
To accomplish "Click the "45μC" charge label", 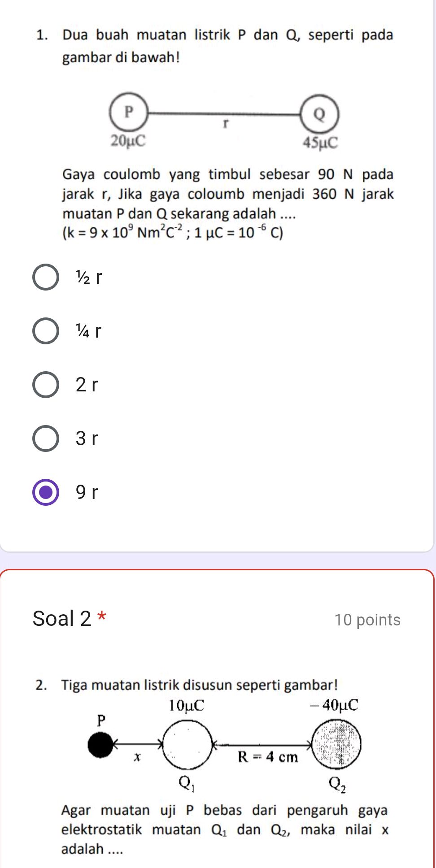I will coord(320,143).
